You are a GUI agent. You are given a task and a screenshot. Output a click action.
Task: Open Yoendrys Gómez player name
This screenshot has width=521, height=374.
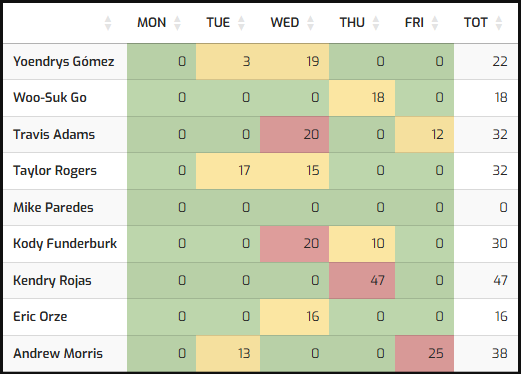64,62
